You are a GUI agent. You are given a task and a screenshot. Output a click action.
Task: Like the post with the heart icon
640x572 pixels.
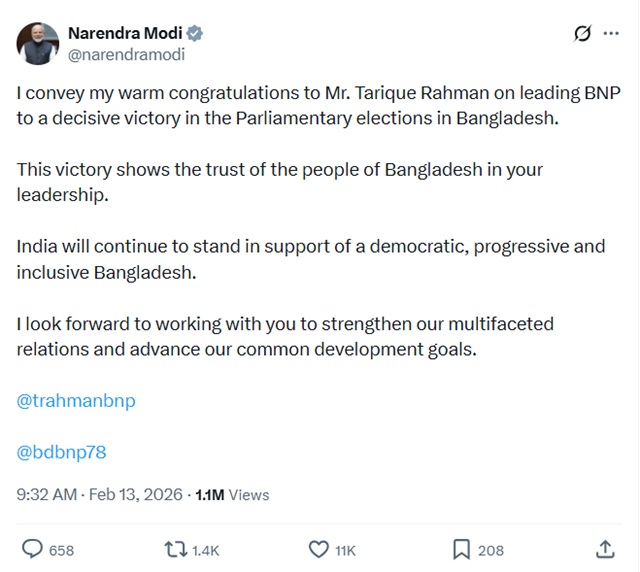click(x=319, y=549)
